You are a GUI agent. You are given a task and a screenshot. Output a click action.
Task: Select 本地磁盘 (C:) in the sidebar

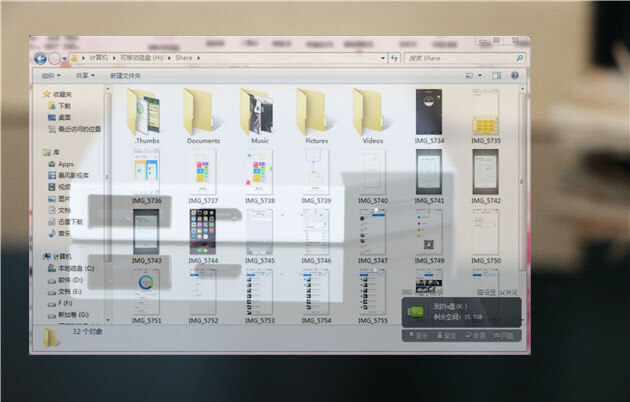point(75,268)
